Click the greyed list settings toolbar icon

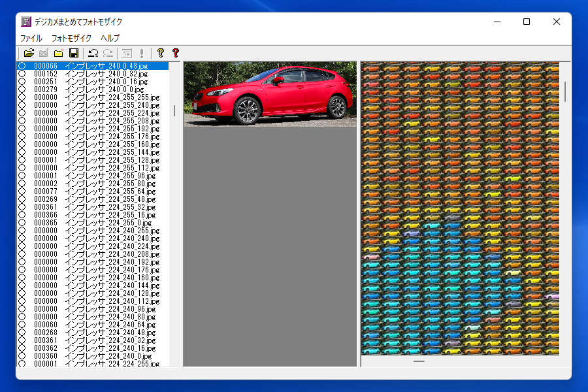(127, 54)
